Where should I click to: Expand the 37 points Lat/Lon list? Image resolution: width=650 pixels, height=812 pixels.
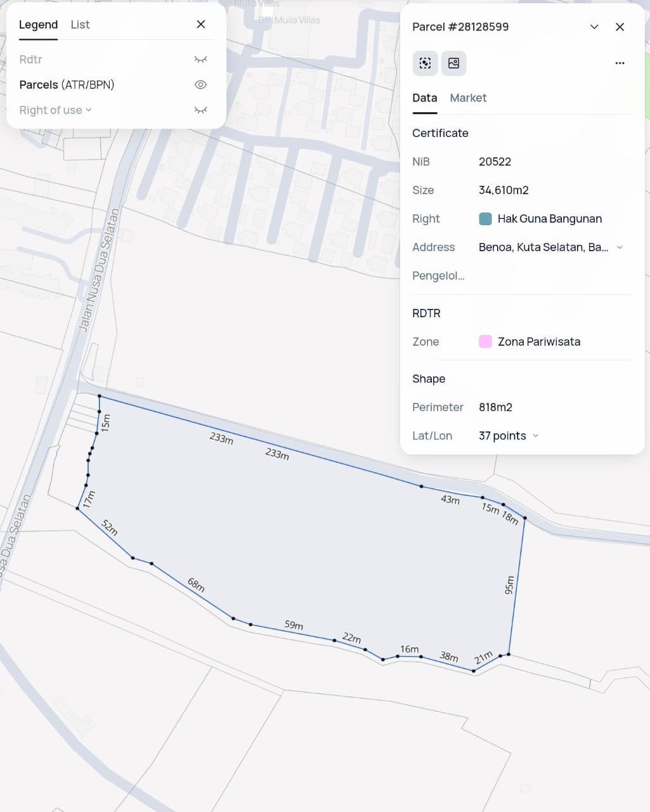click(x=536, y=436)
